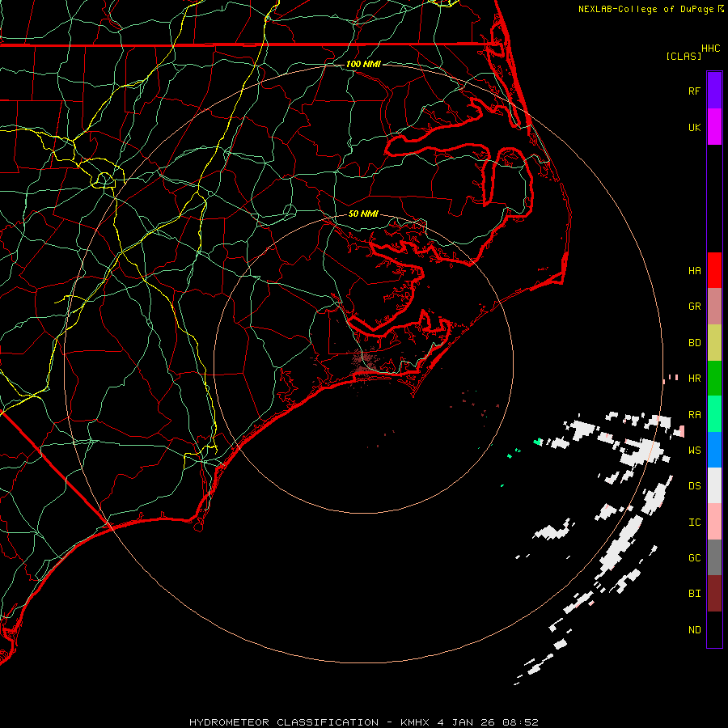728x728 pixels.
Task: Click the HYDROMETEOR CLASSIFICATION title text
Action: [x=284, y=722]
